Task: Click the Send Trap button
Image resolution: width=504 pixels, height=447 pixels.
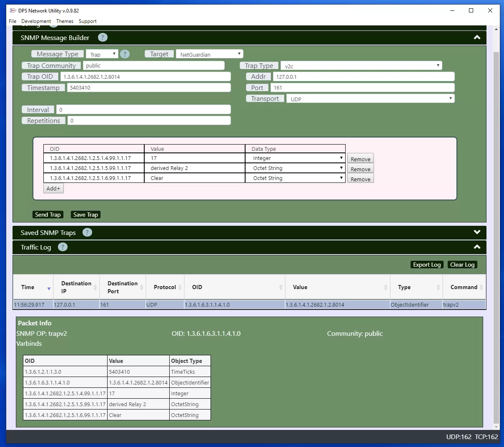Action: [x=48, y=215]
